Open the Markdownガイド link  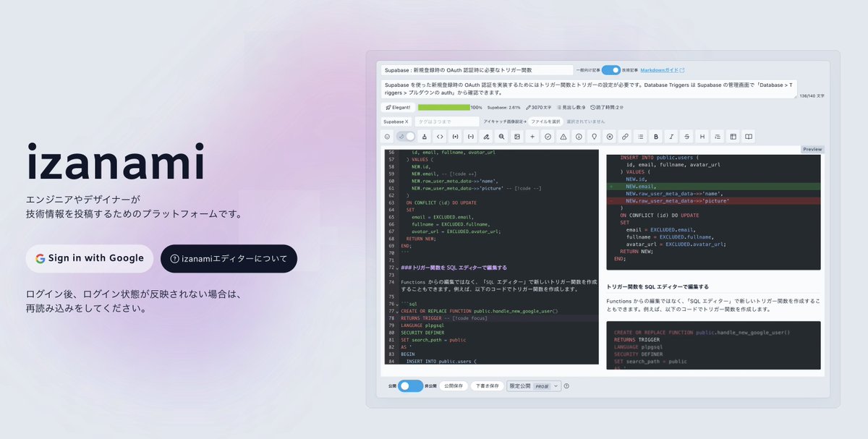tap(662, 70)
